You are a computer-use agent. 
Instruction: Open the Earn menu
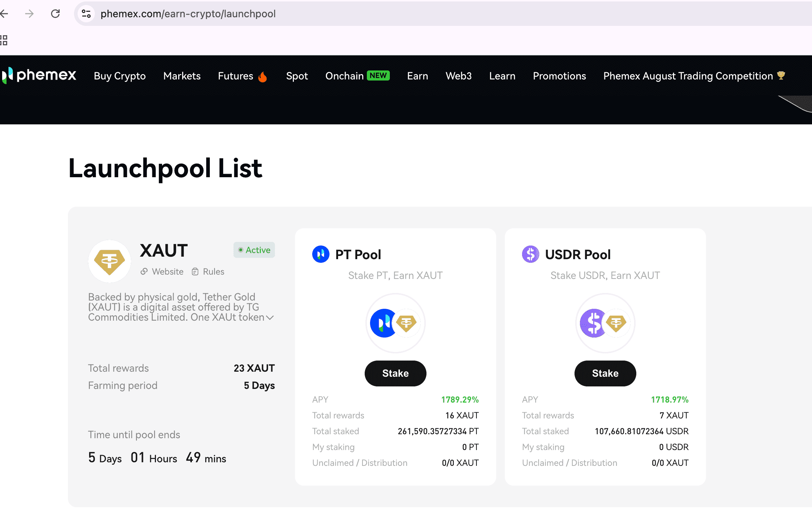point(417,76)
